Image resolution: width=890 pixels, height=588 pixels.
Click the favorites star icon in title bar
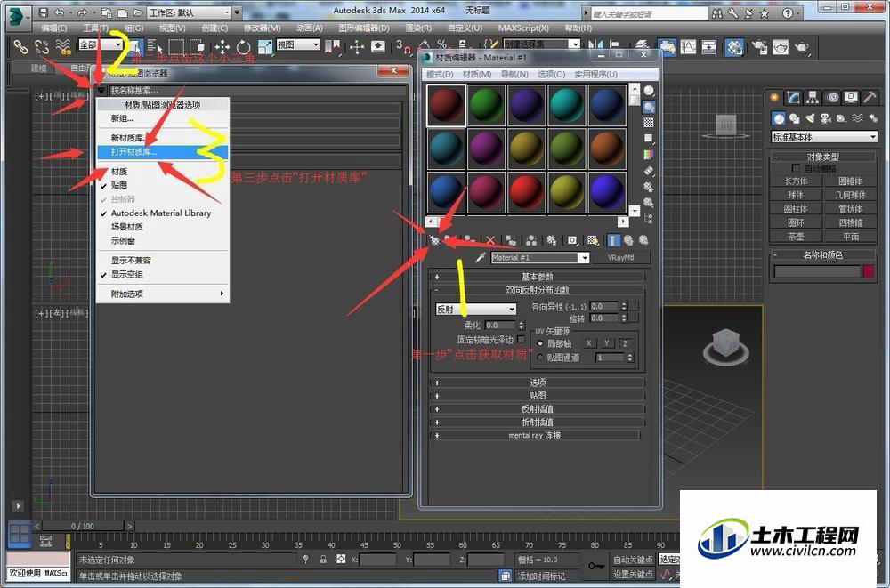coord(765,13)
